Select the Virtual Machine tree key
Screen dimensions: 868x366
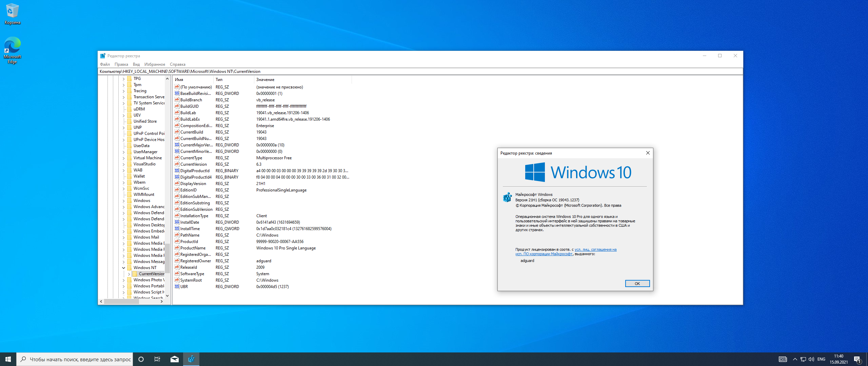tap(147, 158)
